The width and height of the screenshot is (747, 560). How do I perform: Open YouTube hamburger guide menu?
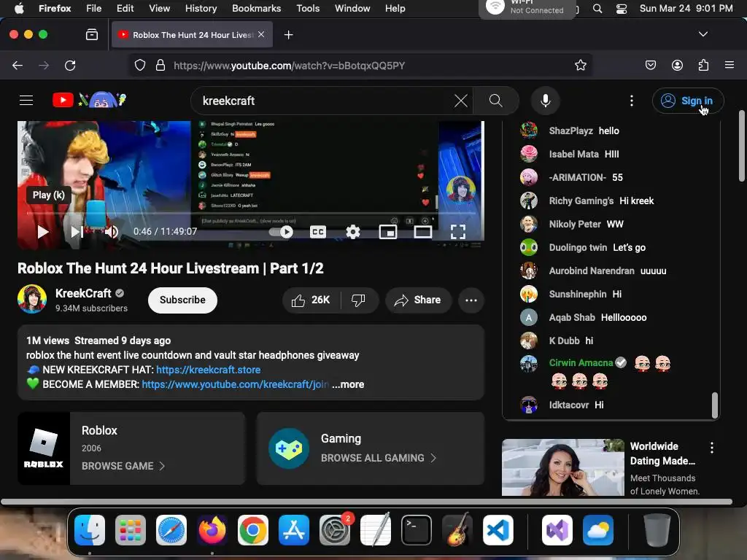26,101
